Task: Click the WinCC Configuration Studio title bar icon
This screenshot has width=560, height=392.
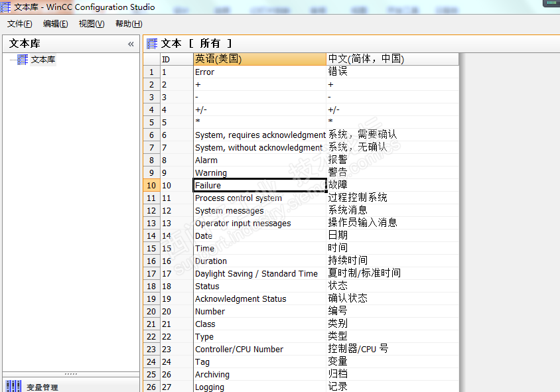Action: (6, 7)
